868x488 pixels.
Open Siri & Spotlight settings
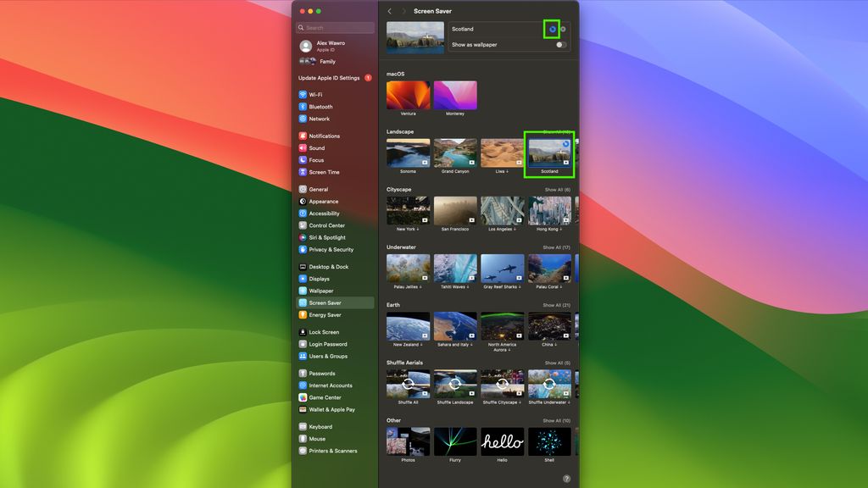326,237
